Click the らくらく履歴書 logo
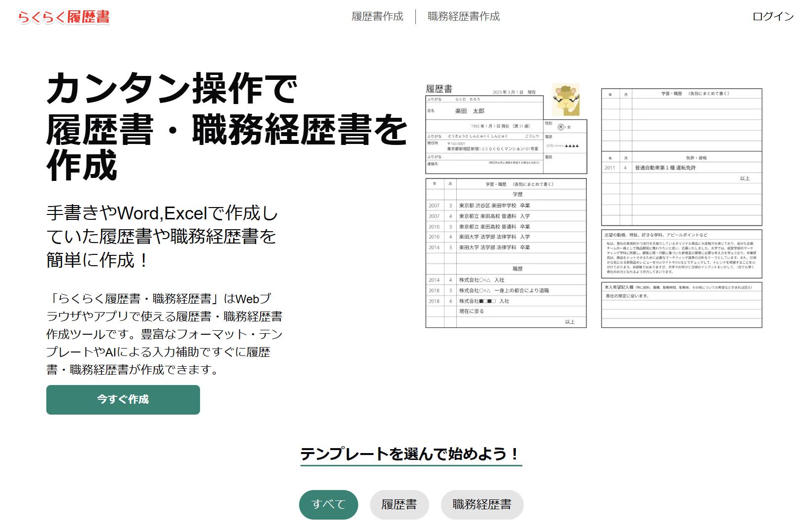 64,17
